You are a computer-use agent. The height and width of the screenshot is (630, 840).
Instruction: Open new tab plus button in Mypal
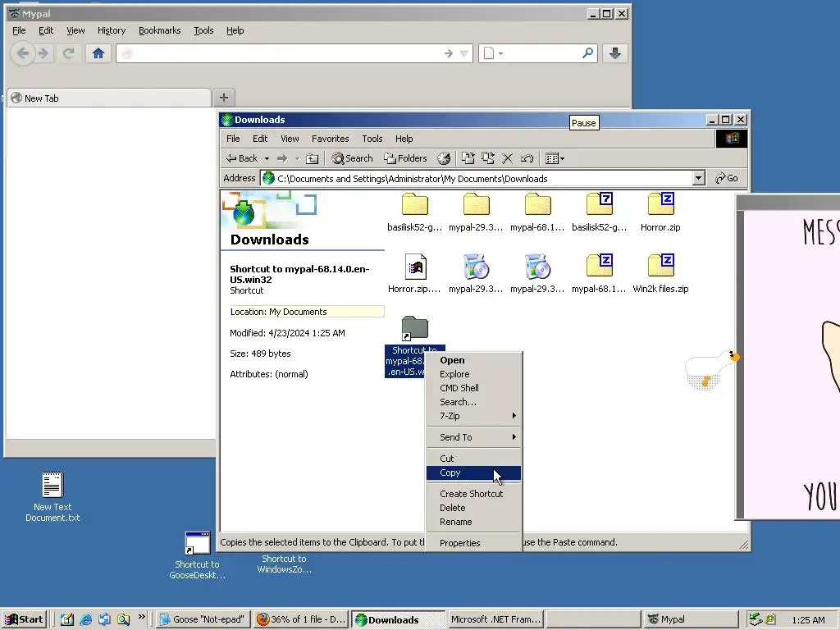coord(224,98)
